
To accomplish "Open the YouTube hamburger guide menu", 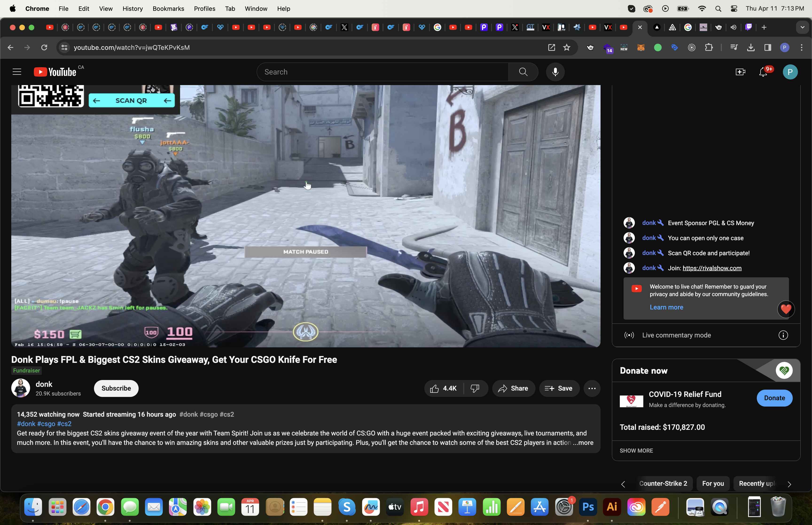I will click(x=17, y=72).
